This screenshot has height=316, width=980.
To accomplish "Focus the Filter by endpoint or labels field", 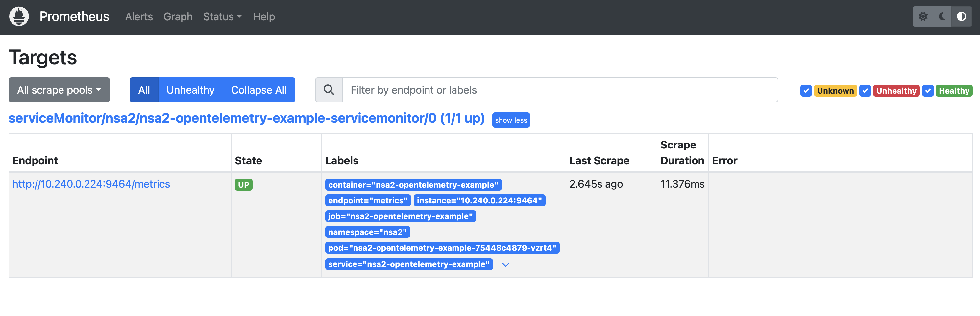I will (560, 90).
